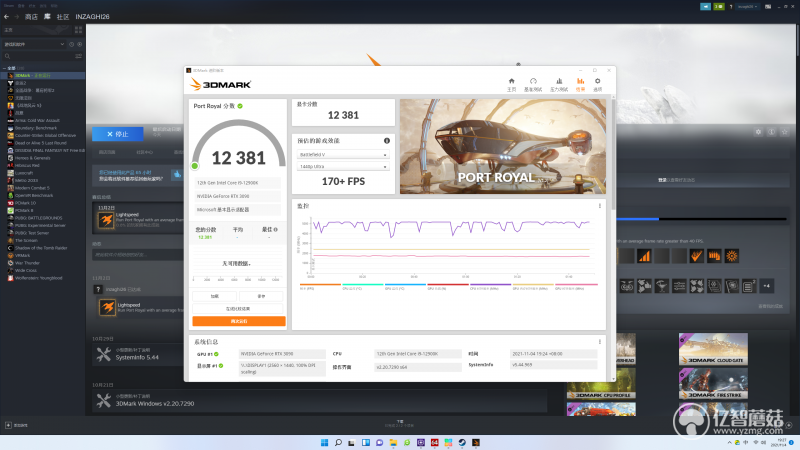This screenshot has width=800, height=450.
Task: Toggle CPU temperature legend series
Action: (x=362, y=286)
